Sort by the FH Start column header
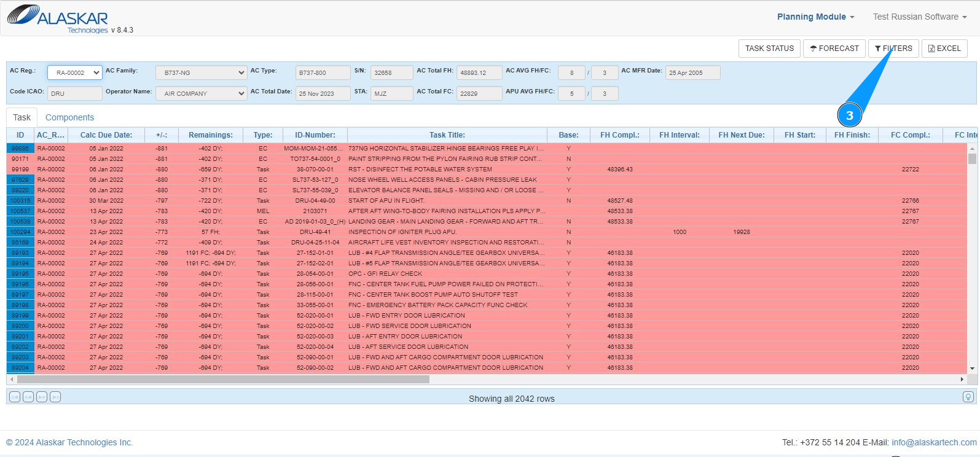980x457 pixels. (800, 135)
